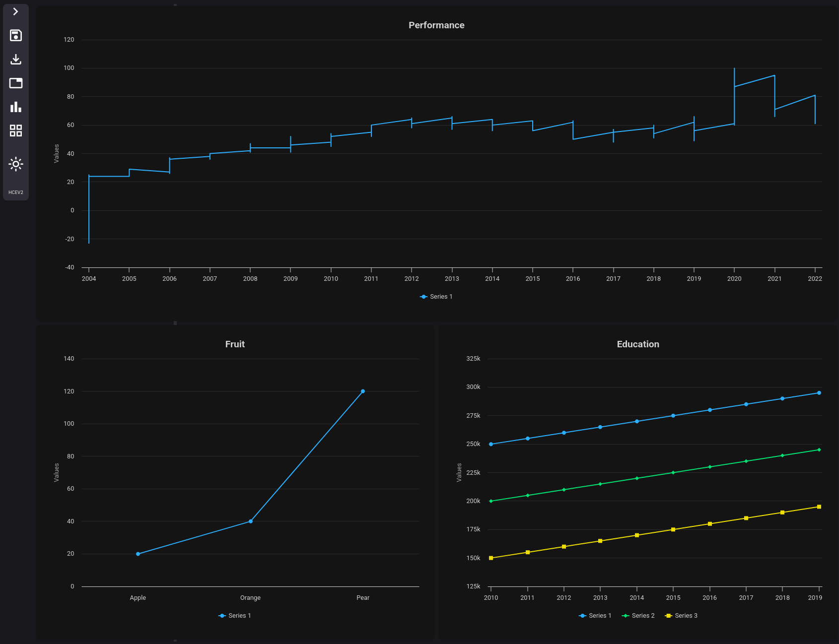
Task: Toggle the theme with the sun icon
Action: click(15, 164)
